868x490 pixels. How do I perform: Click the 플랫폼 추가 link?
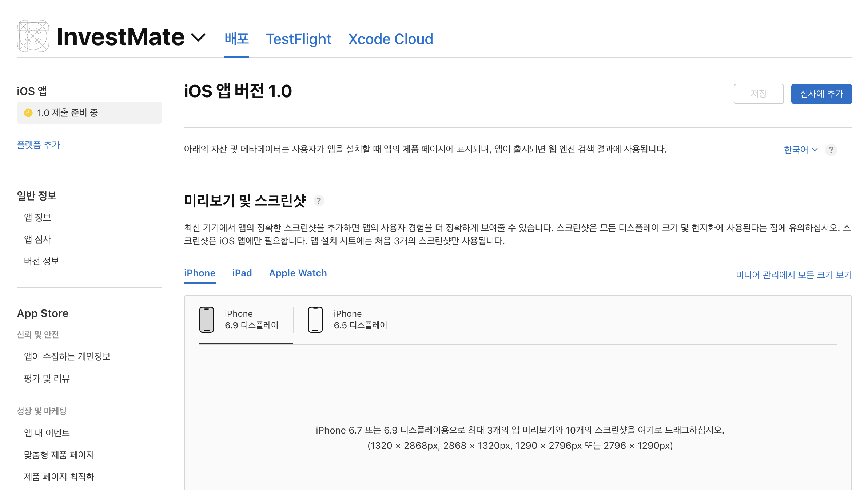click(38, 145)
